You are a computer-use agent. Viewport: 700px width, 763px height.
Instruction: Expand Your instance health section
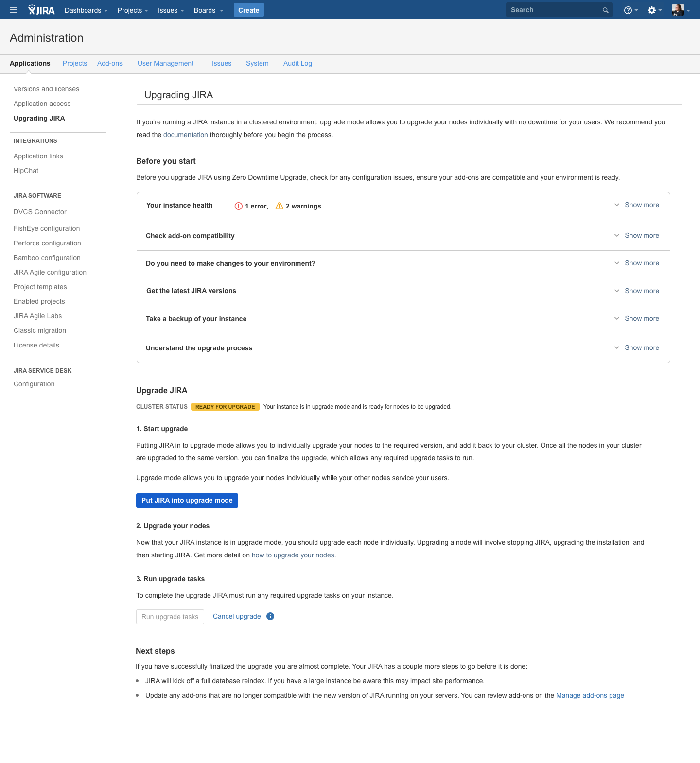[636, 205]
